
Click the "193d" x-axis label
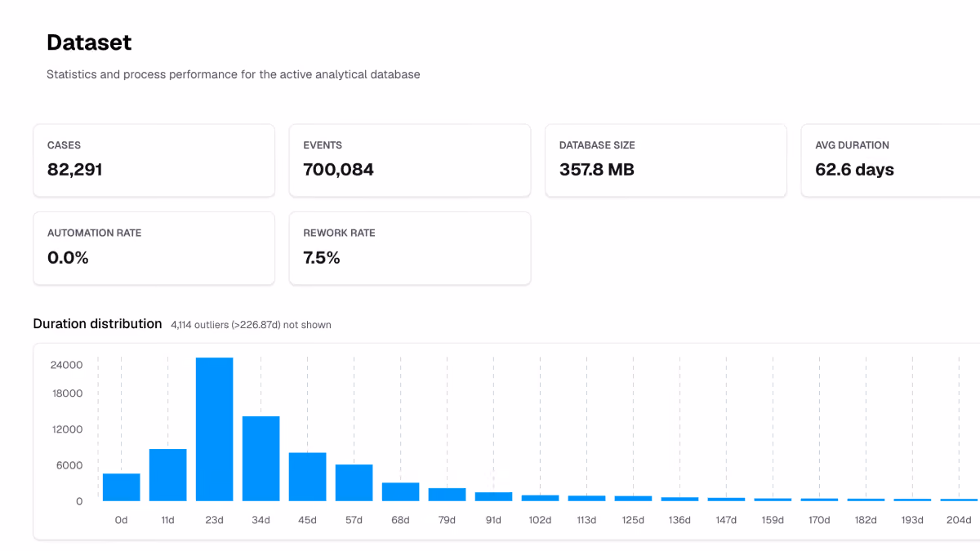(913, 520)
